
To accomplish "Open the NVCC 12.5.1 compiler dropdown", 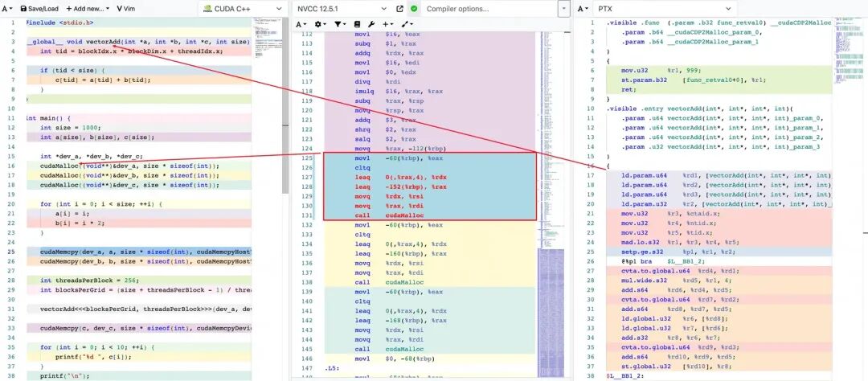I will point(341,9).
